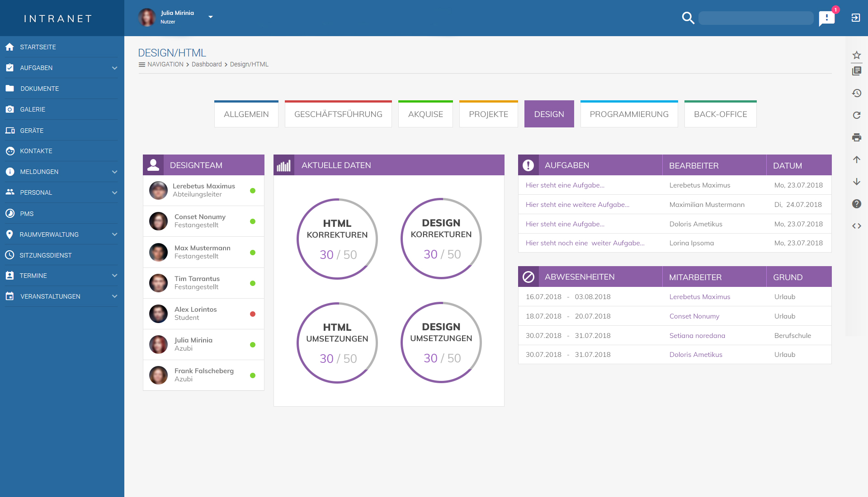
Task: Switch to the Akquise tab
Action: pyautogui.click(x=425, y=114)
